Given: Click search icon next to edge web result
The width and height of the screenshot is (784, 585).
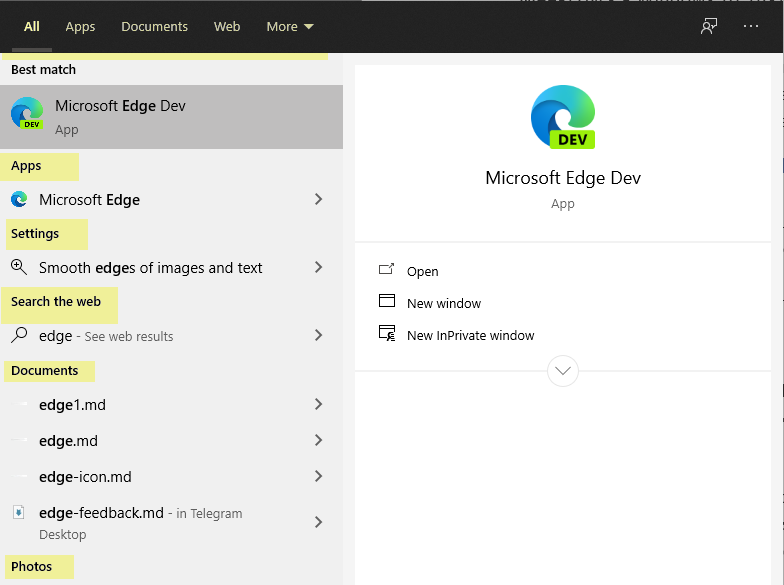Looking at the screenshot, I should [19, 335].
